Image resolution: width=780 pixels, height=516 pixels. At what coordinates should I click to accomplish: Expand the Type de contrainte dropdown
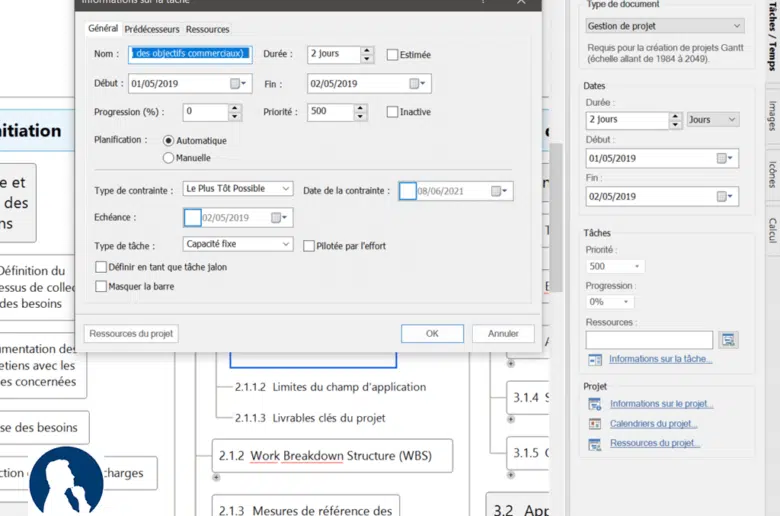click(x=238, y=189)
